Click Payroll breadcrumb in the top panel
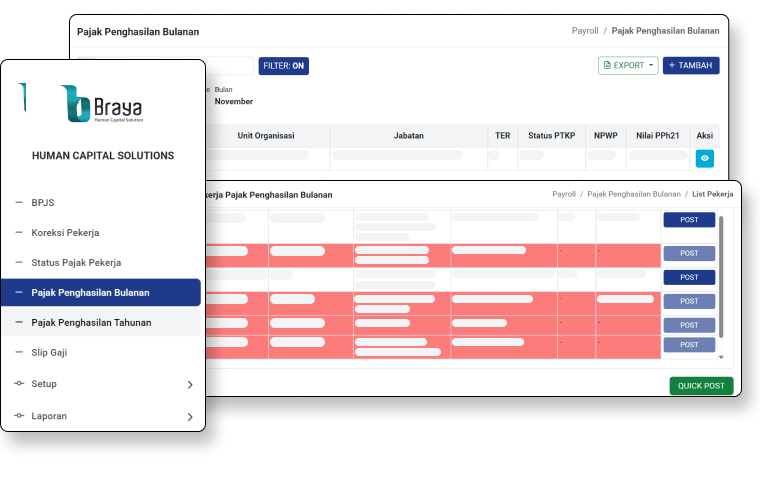The width and height of the screenshot is (760, 477). (x=585, y=31)
